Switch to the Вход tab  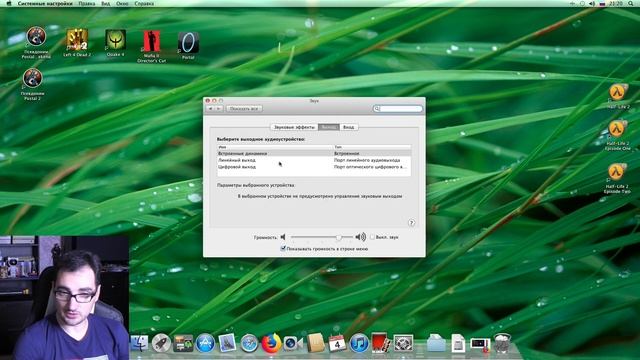(348, 127)
